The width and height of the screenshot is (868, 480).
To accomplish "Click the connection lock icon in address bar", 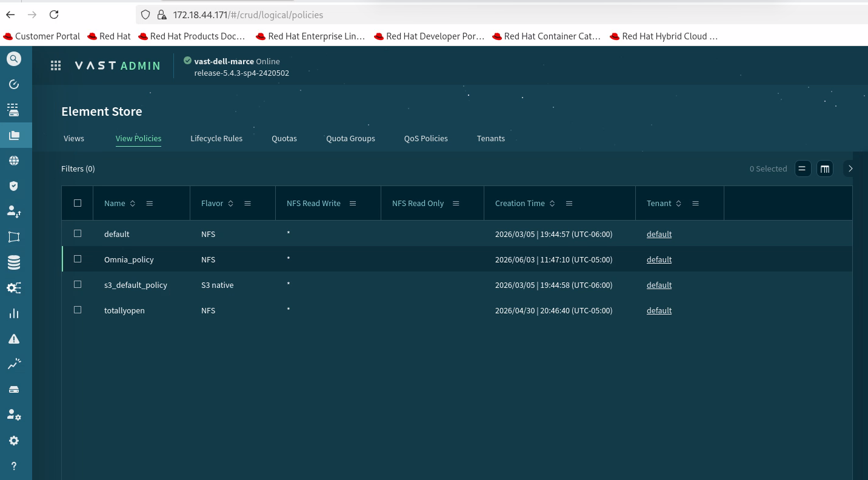I will click(x=161, y=15).
